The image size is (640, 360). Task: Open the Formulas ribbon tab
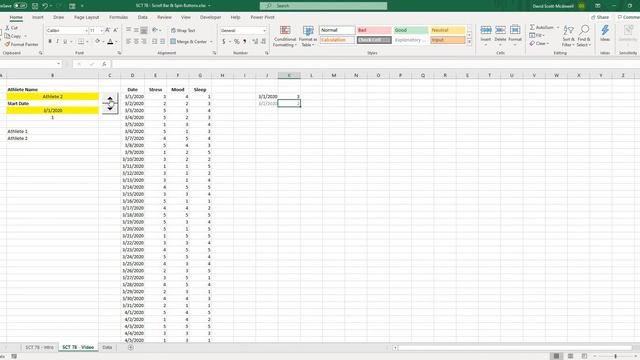118,17
